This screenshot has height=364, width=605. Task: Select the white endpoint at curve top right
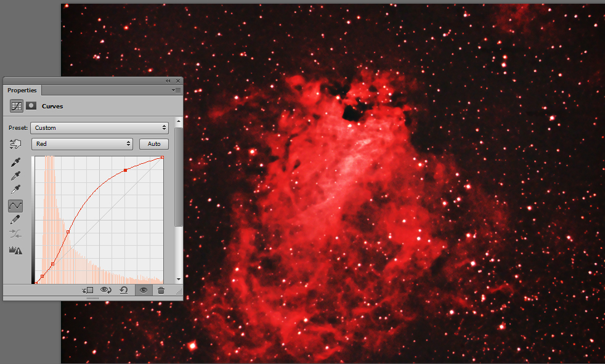tap(162, 157)
